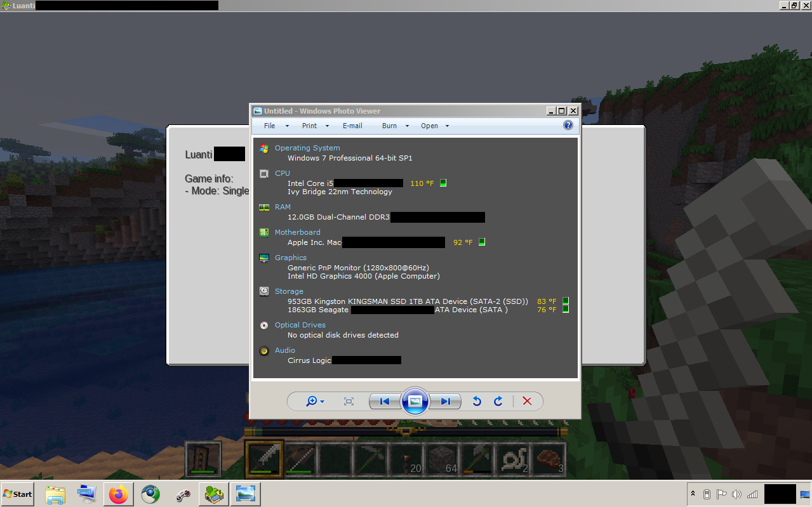Click the Audio speaker icon

click(264, 350)
